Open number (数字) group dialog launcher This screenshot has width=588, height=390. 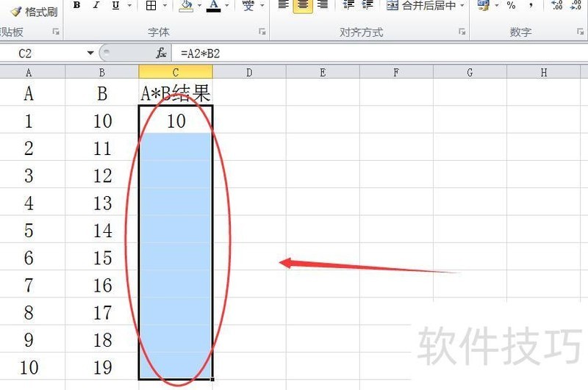pyautogui.click(x=580, y=32)
